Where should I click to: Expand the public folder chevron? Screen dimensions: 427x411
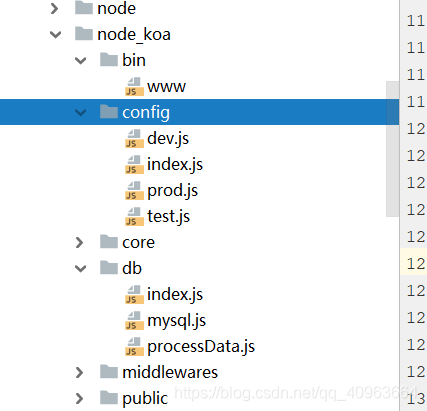point(80,398)
